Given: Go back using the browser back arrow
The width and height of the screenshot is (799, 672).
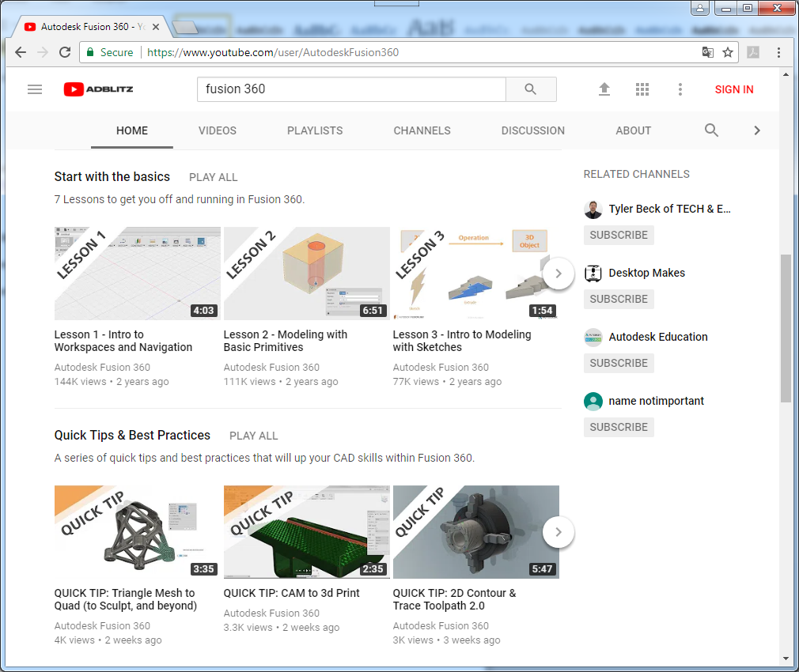Looking at the screenshot, I should [x=21, y=52].
